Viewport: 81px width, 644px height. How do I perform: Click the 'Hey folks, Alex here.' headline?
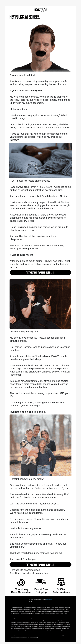[25, 17]
